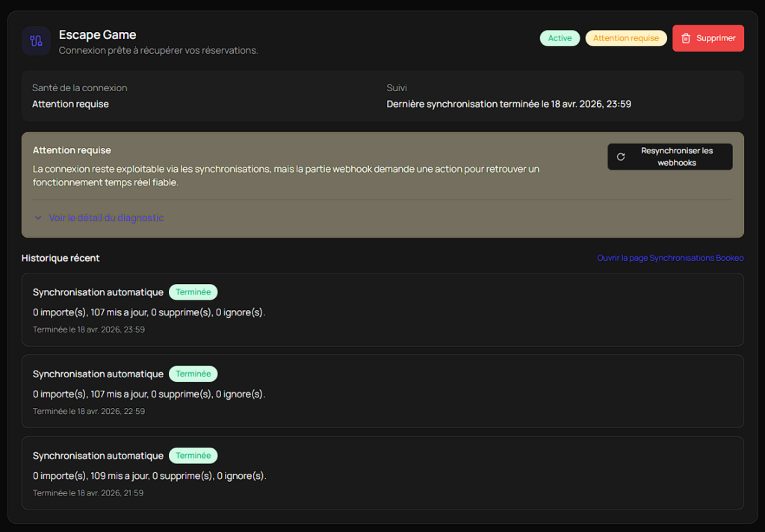Click the trash icon in the Supprimer button

coord(686,38)
